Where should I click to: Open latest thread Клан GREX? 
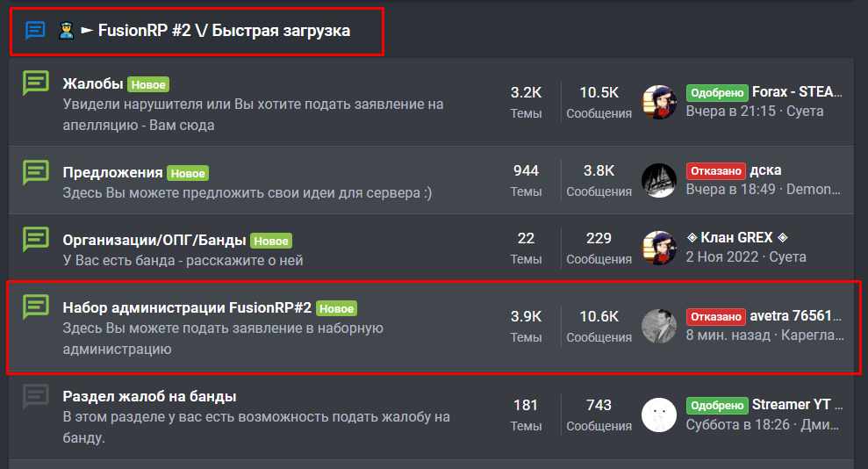pyautogui.click(x=736, y=237)
